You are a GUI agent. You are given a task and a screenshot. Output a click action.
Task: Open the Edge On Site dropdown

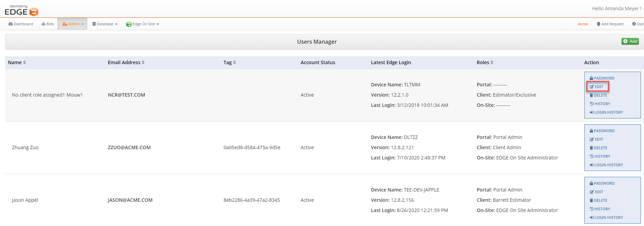coord(143,24)
